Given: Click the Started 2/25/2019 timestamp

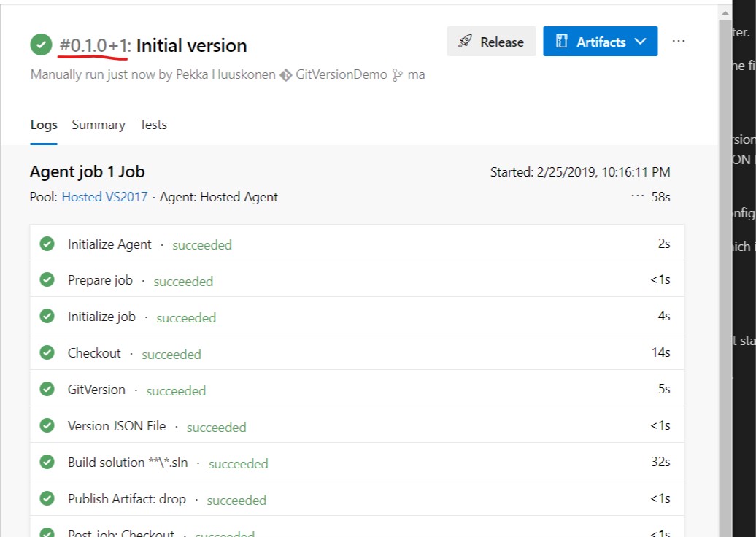Looking at the screenshot, I should [x=580, y=172].
